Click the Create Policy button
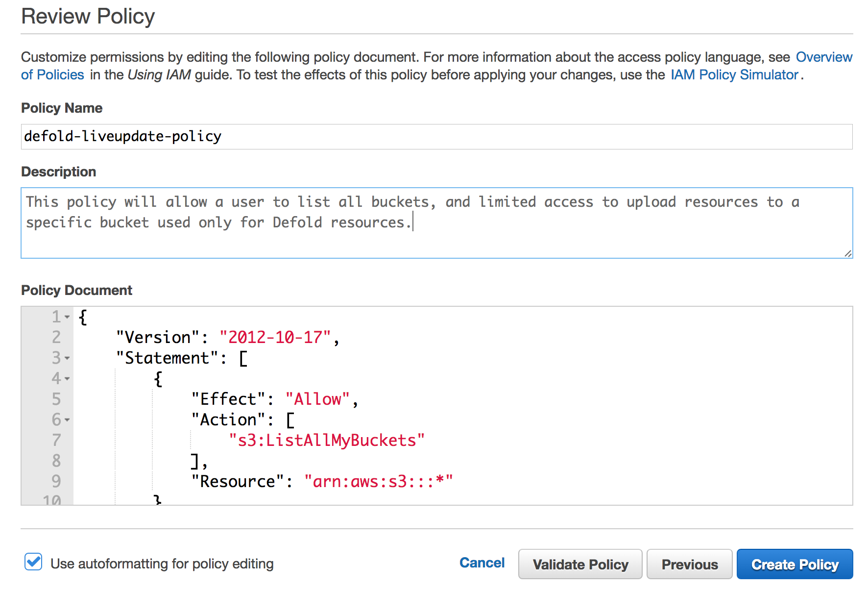Viewport: 868px width, 589px height. (x=795, y=564)
